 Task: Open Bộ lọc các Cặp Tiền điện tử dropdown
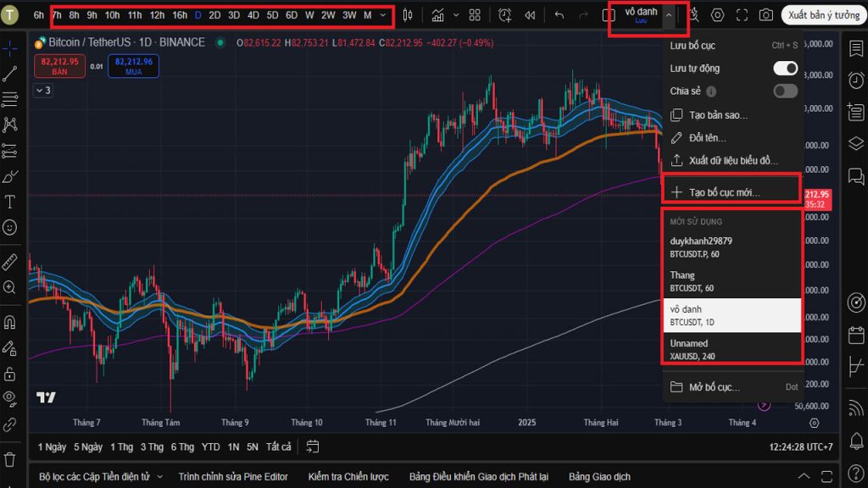101,476
